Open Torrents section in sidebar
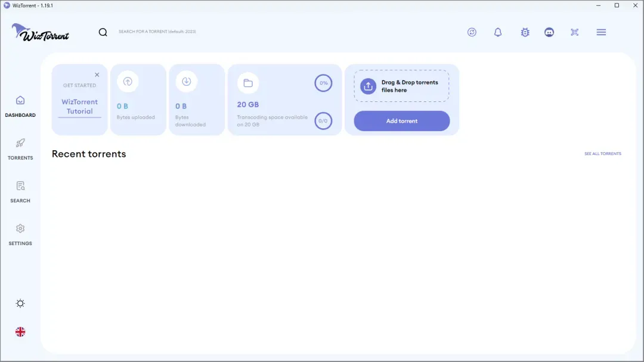This screenshot has height=362, width=644. [20, 149]
